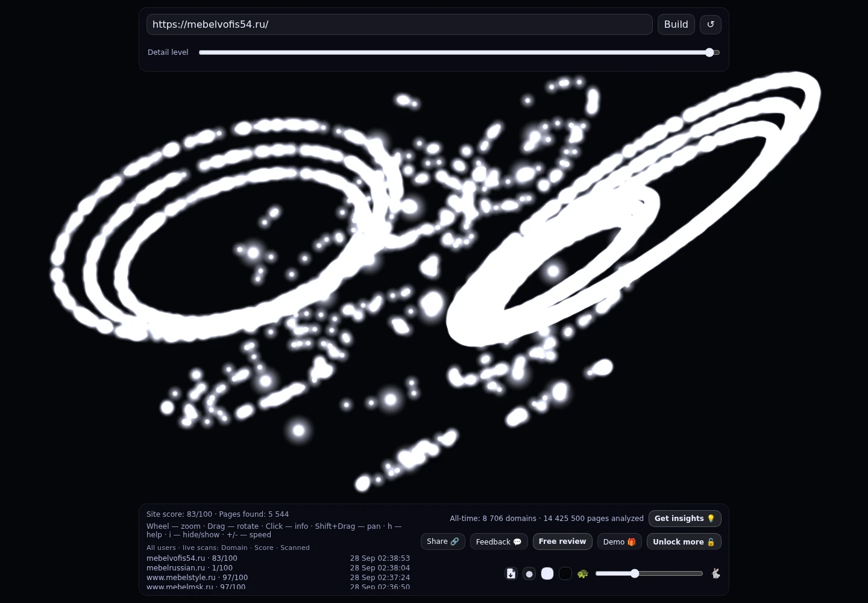Click the Unlock more button
The image size is (868, 603).
(684, 541)
